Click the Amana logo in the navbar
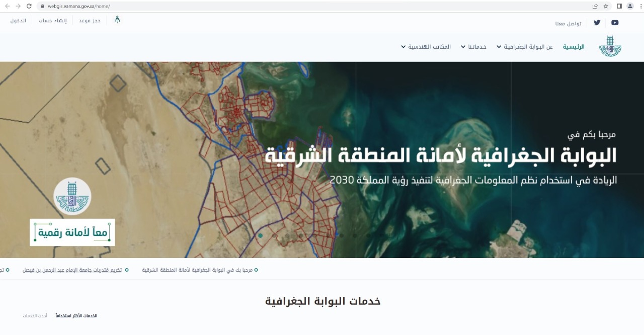This screenshot has height=335, width=644. (x=610, y=46)
